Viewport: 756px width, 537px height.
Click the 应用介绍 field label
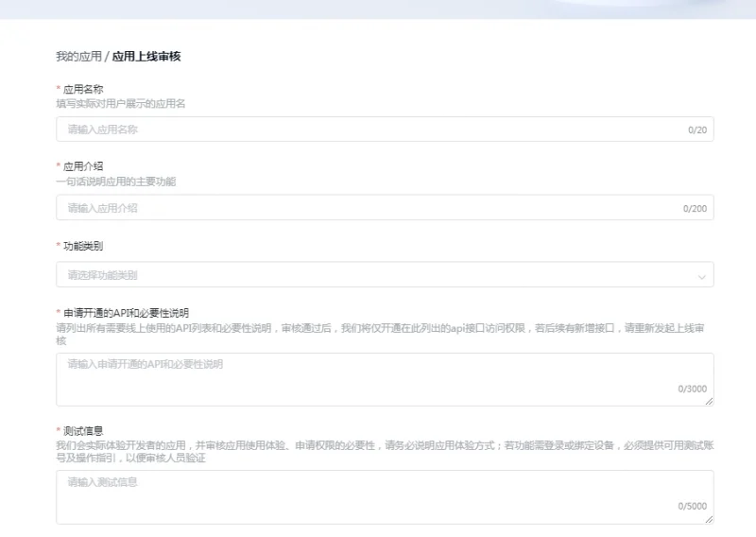click(83, 166)
